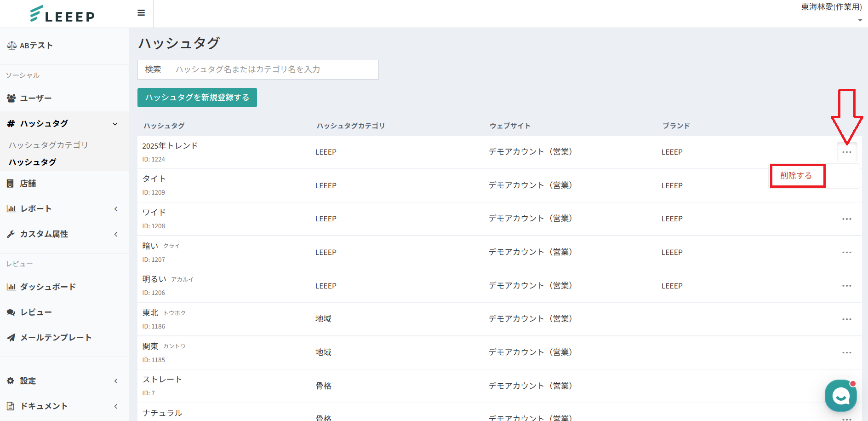Click ハッシュタグを新規登録する button
The height and width of the screenshot is (421, 868).
coord(197,98)
